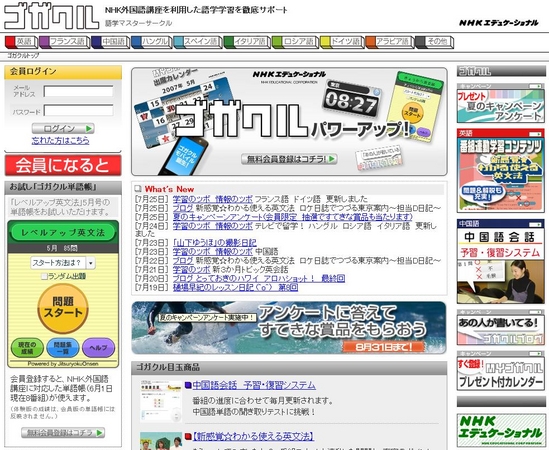Open the ハングル language tab
Image resolution: width=549 pixels, height=450 pixels.
(152, 42)
